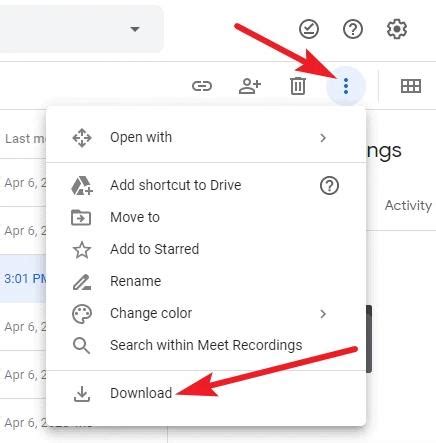Switch to grid layout view icon
This screenshot has width=436, height=443.
coord(411,86)
